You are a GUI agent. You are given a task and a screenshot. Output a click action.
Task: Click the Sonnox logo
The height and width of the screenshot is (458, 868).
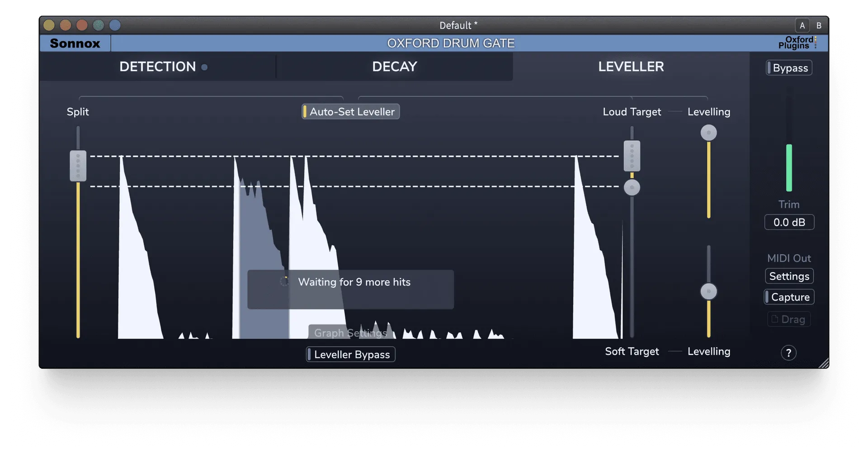coord(75,43)
